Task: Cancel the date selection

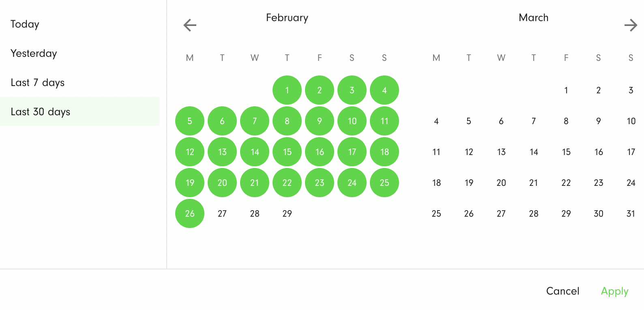Action: coord(562,291)
